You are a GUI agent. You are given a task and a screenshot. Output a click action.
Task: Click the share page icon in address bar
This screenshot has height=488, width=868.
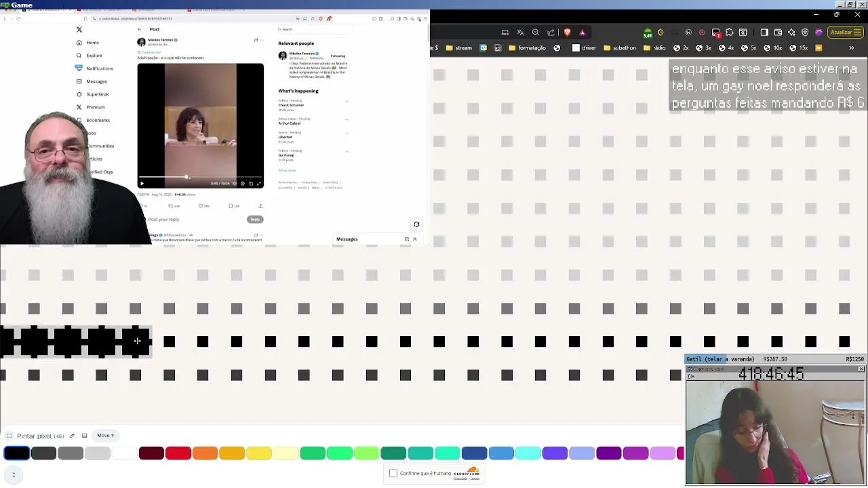pos(551,32)
